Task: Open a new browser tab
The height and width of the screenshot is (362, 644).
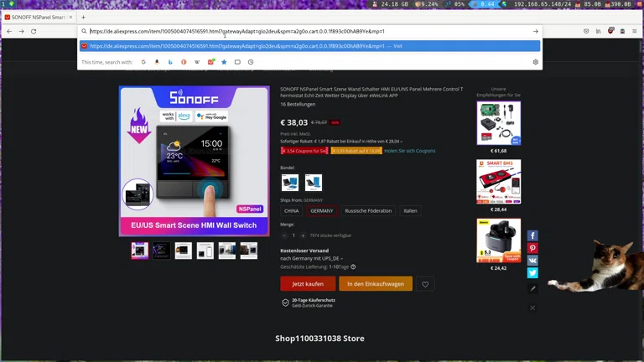Action: pyautogui.click(x=83, y=17)
